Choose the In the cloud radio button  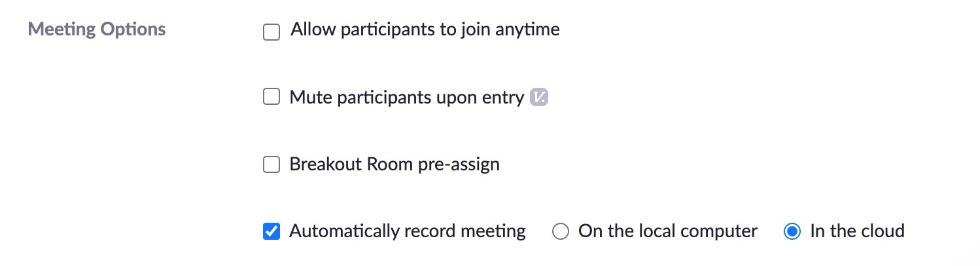(x=792, y=231)
